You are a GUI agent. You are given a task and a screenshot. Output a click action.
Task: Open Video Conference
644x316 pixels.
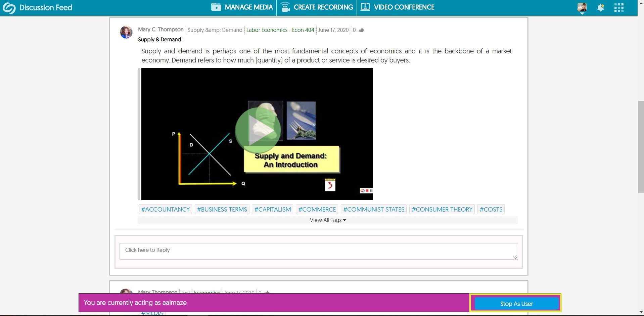(398, 7)
